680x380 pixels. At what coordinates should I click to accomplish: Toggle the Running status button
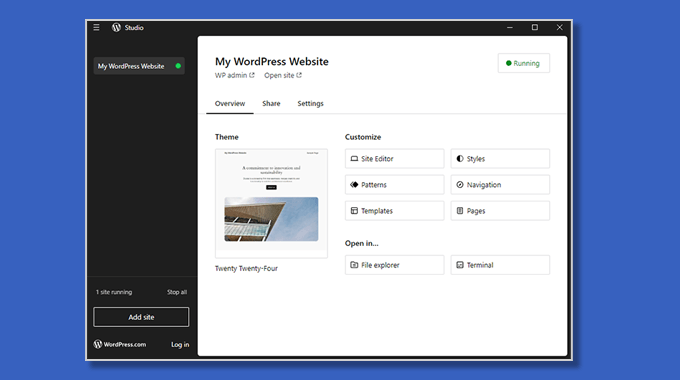click(523, 63)
